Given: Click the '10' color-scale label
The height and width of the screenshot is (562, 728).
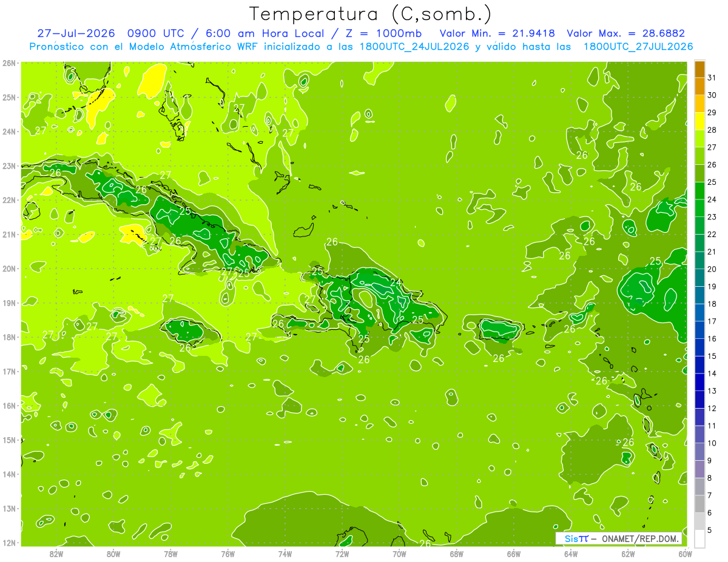Looking at the screenshot, I should point(712,443).
